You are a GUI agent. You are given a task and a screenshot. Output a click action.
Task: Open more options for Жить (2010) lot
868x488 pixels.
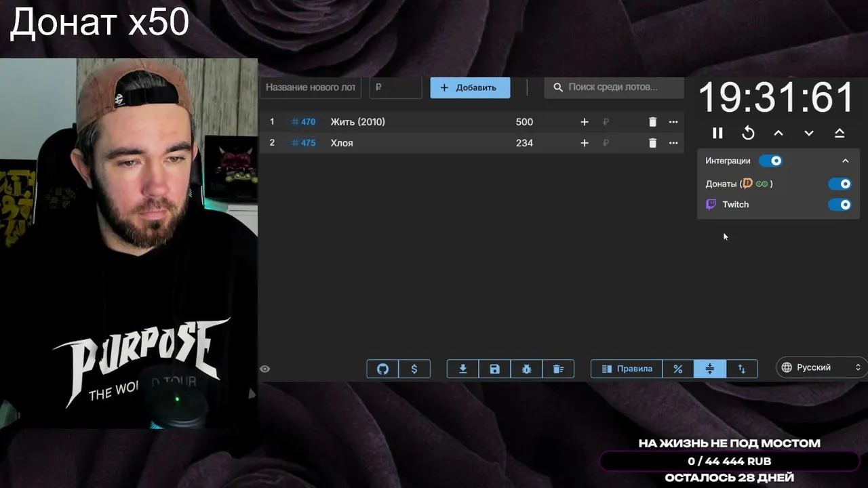pos(673,122)
